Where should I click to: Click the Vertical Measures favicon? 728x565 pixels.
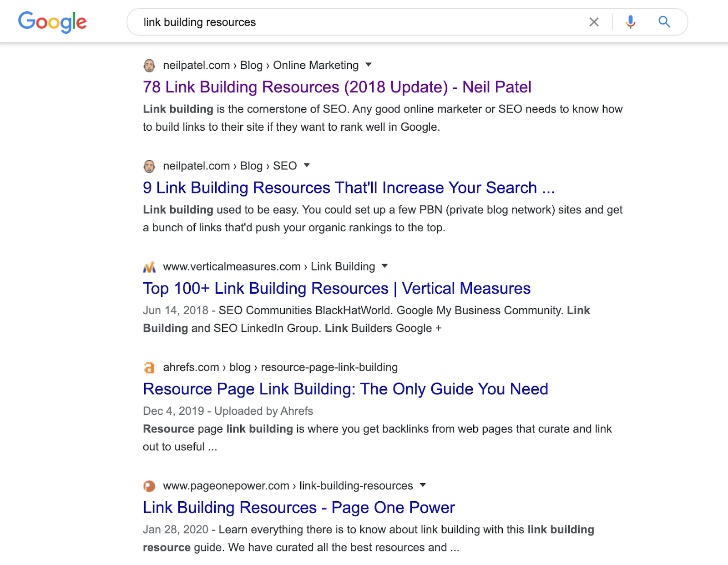click(x=149, y=267)
